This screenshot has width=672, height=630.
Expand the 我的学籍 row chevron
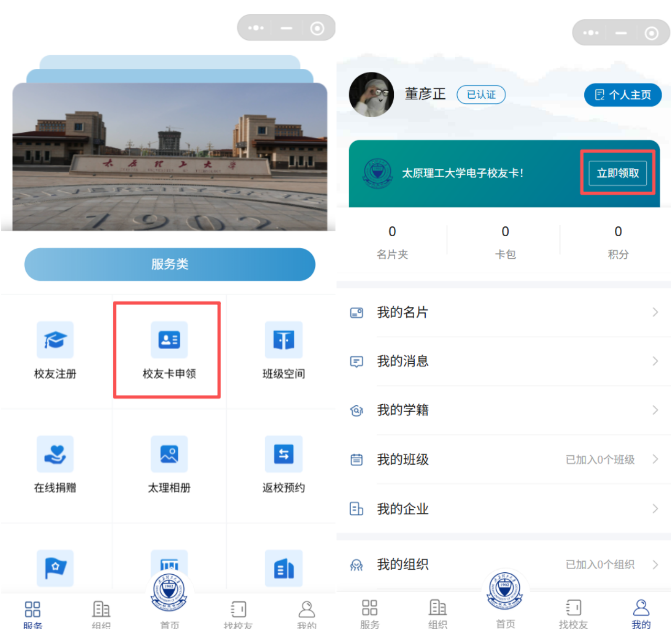coord(655,410)
